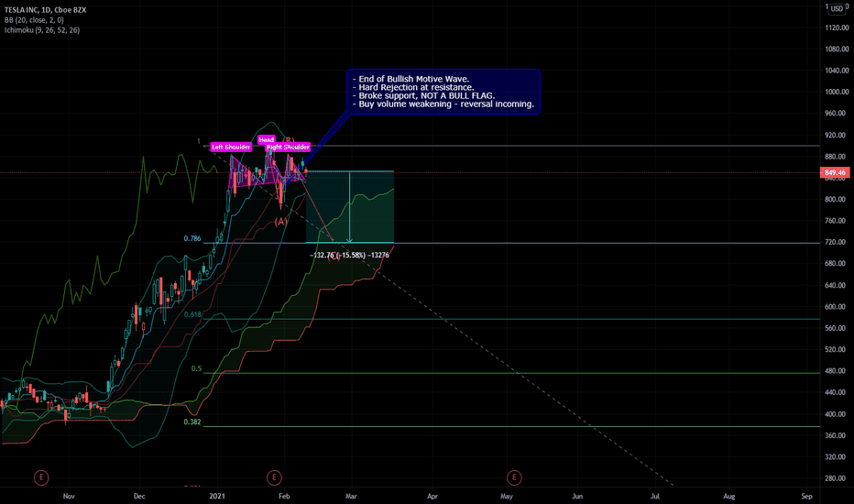The image size is (854, 504).
Task: Click the '(A)' wave label
Action: pyautogui.click(x=280, y=222)
